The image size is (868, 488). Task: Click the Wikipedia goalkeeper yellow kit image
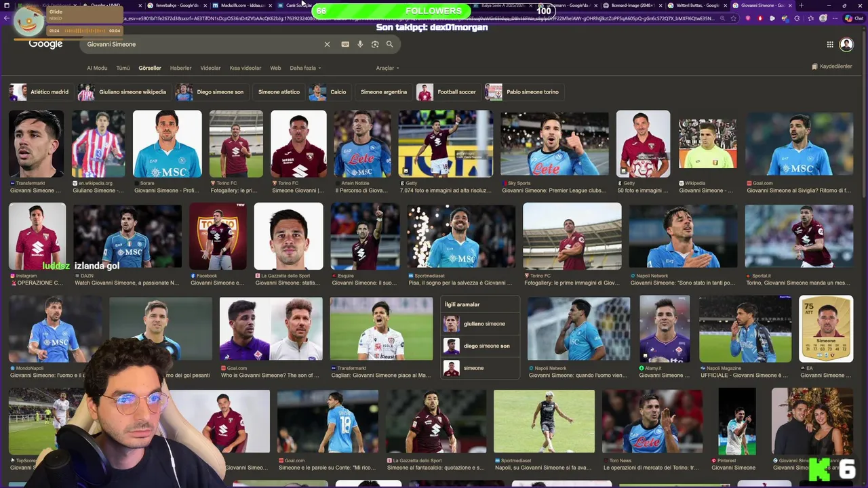tap(707, 144)
